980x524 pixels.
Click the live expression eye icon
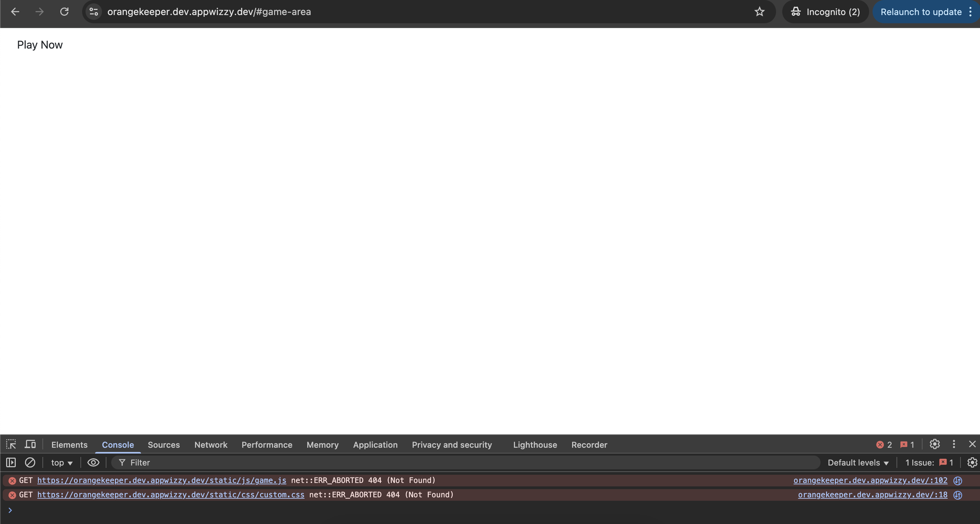click(93, 462)
